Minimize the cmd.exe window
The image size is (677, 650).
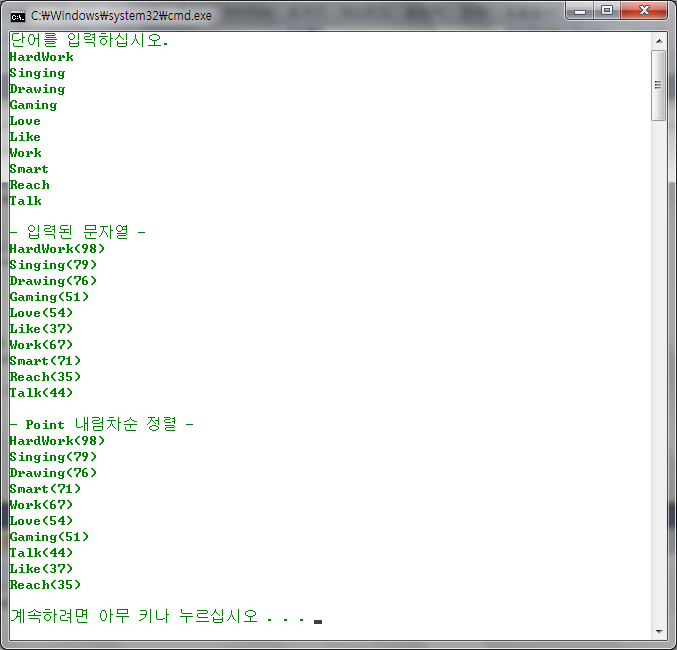(x=580, y=11)
